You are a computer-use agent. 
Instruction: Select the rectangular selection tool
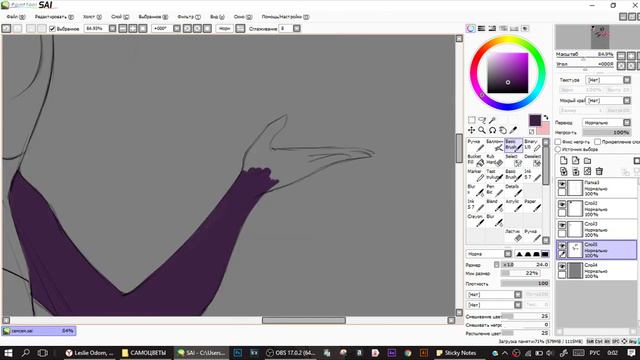[471, 120]
